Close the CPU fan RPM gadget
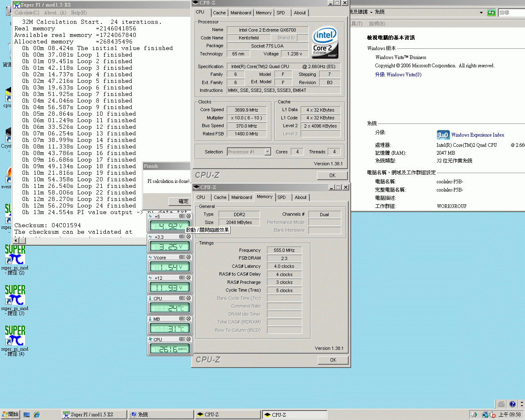The height and width of the screenshot is (420, 525). tap(188, 339)
